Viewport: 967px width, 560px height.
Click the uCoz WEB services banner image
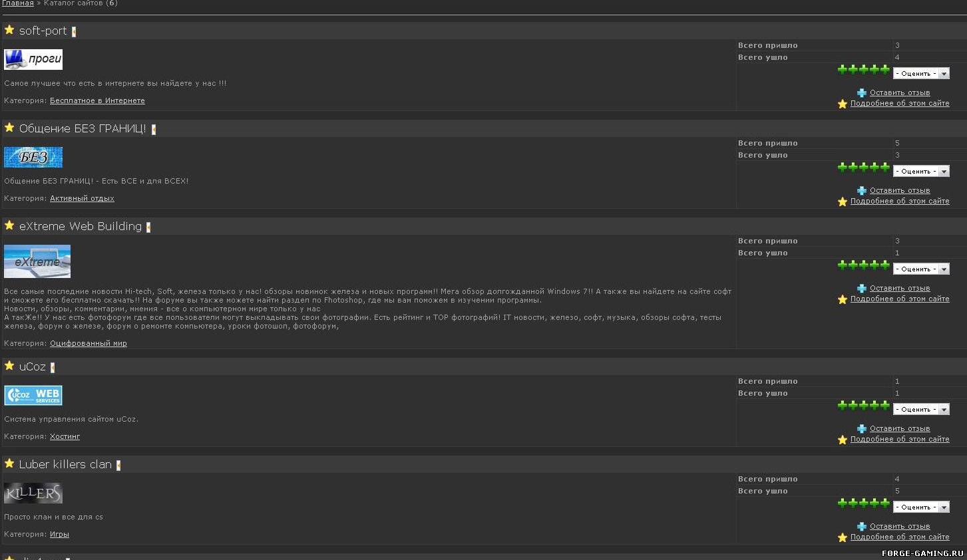(x=33, y=396)
